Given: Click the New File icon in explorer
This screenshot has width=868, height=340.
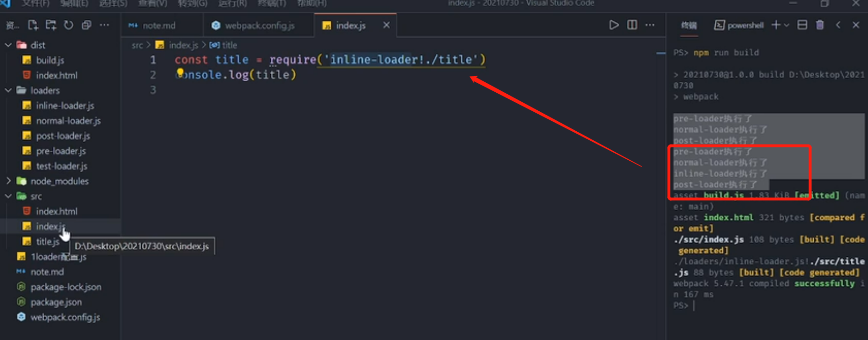Looking at the screenshot, I should [33, 25].
